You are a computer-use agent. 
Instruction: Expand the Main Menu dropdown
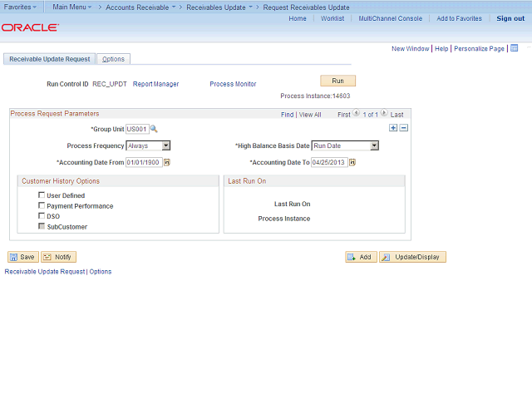pyautogui.click(x=72, y=7)
